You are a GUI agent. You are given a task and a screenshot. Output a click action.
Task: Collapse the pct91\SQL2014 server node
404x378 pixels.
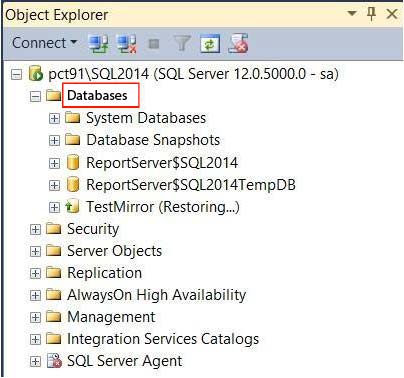(x=16, y=74)
